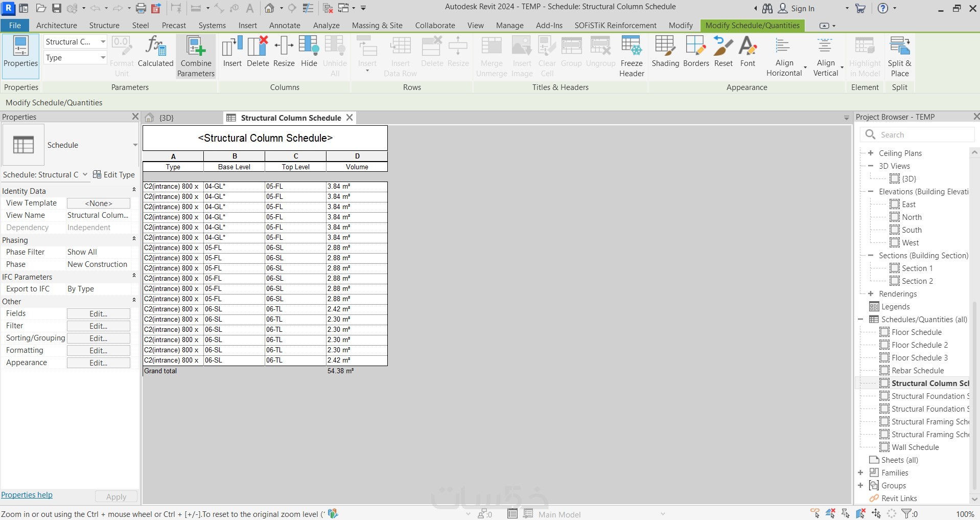Open the Calculated parameter tool
Image resolution: width=980 pixels, height=520 pixels.
point(155,52)
